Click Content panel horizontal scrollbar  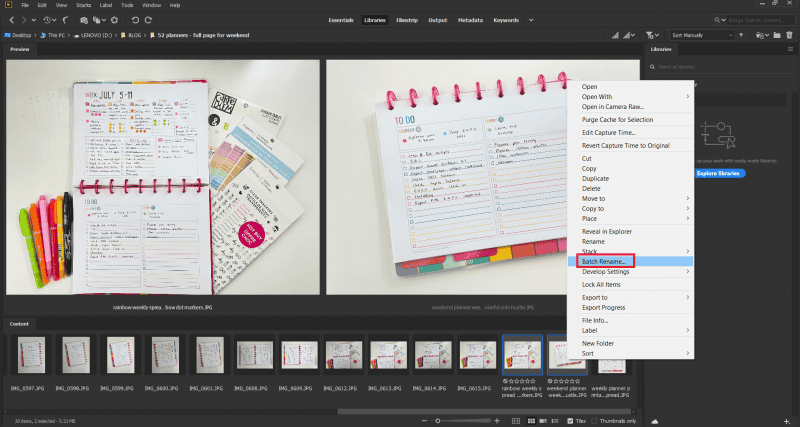pyautogui.click(x=484, y=411)
